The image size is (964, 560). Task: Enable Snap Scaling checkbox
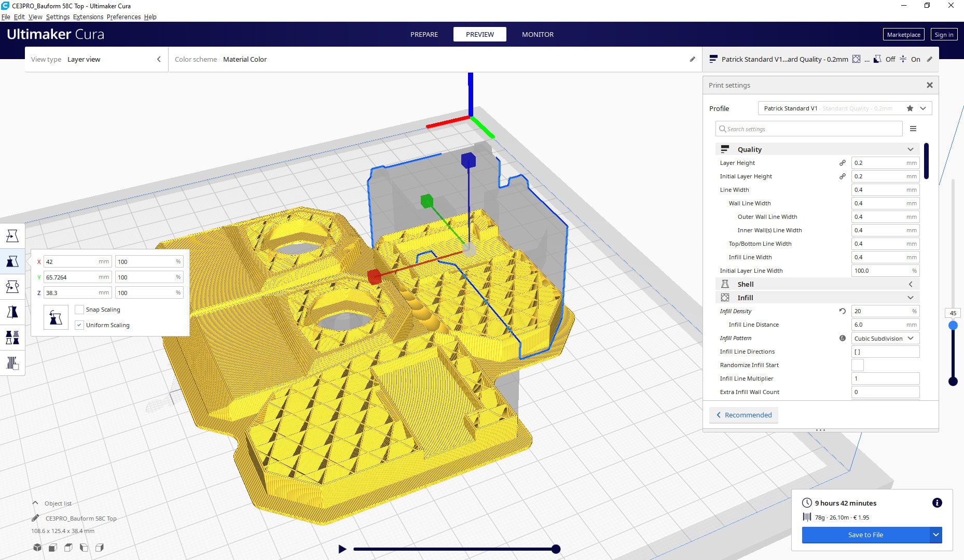[79, 310]
